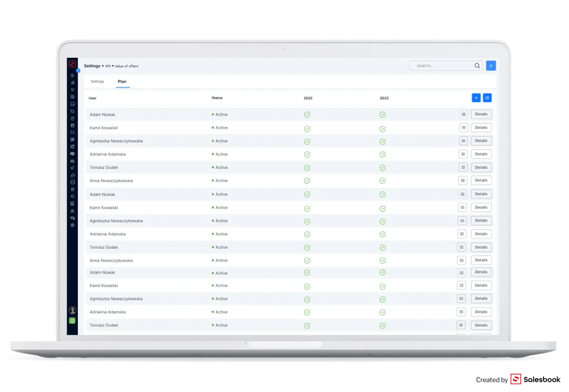Open row menu for topmost Adrianna Adamska
Image resolution: width=569 pixels, height=392 pixels.
[463, 154]
